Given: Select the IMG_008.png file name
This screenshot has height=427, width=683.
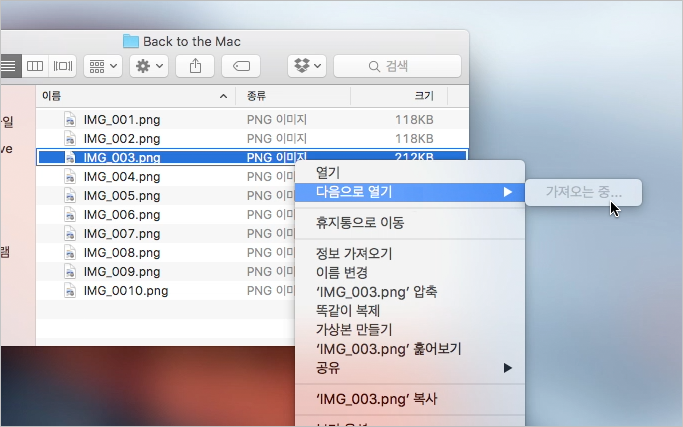Looking at the screenshot, I should pos(122,253).
